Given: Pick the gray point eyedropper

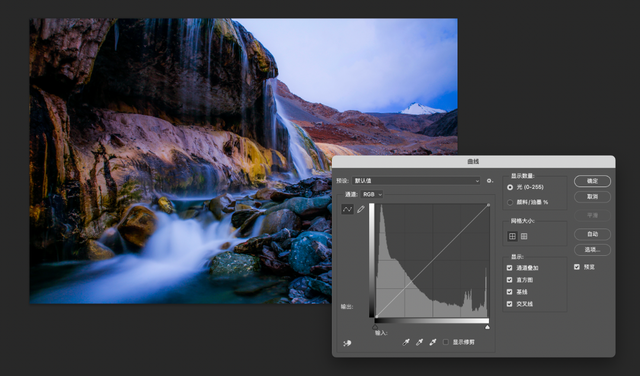Looking at the screenshot, I should click(419, 342).
